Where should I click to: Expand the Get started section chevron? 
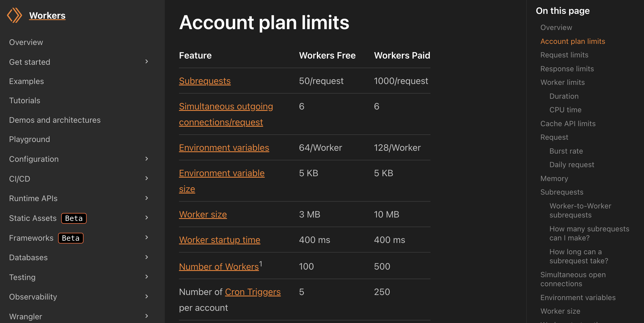[x=146, y=62]
